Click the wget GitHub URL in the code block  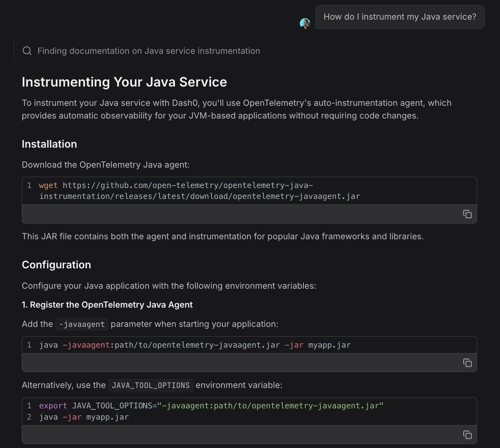(x=199, y=191)
